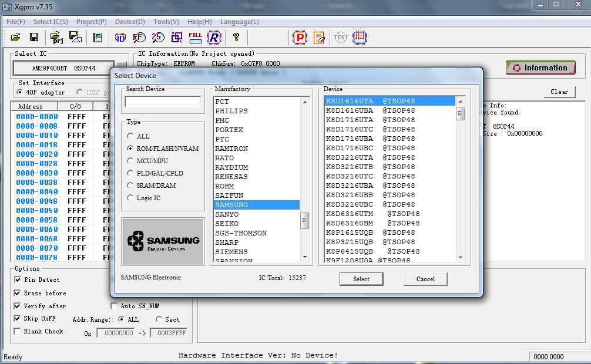Open the File menu
Screen dimensions: 591x364
pos(15,22)
